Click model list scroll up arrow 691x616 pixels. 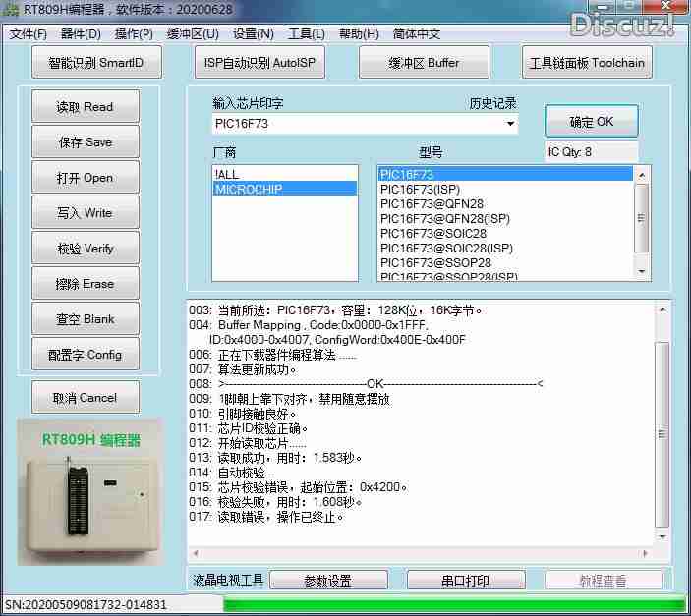tap(642, 175)
